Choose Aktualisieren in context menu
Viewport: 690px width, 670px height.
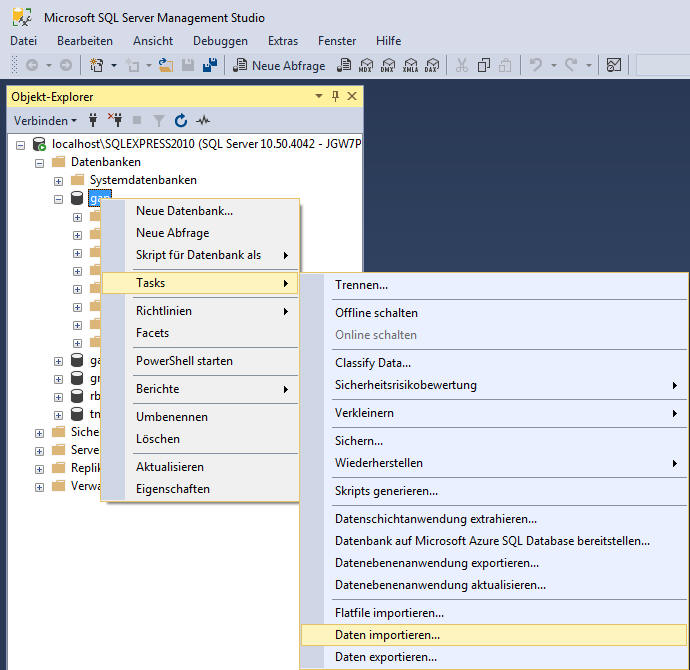pyautogui.click(x=200, y=467)
